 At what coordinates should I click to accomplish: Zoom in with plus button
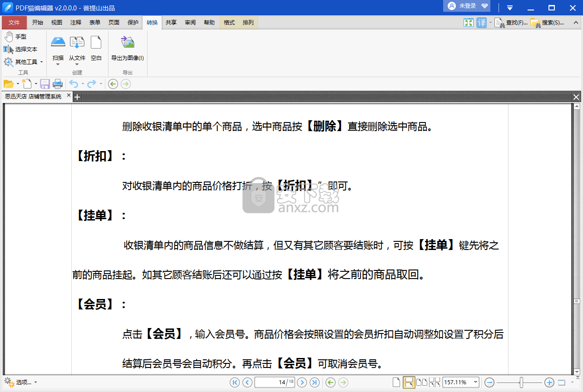549,382
